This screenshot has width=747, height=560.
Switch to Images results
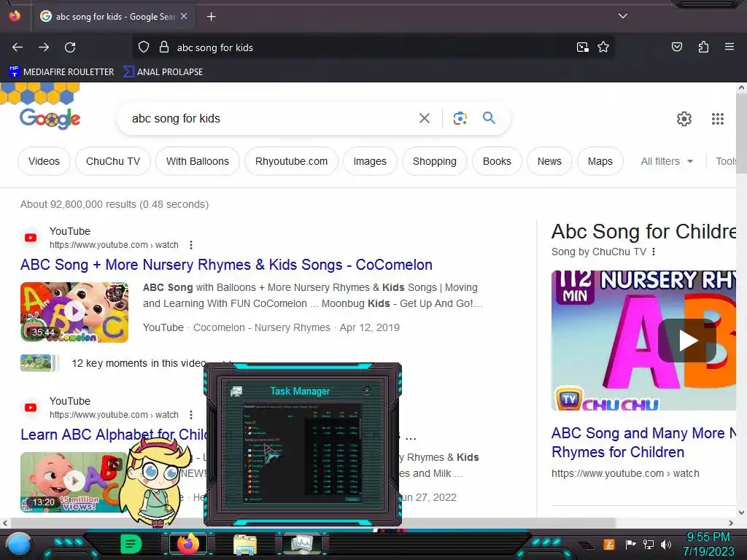370,161
